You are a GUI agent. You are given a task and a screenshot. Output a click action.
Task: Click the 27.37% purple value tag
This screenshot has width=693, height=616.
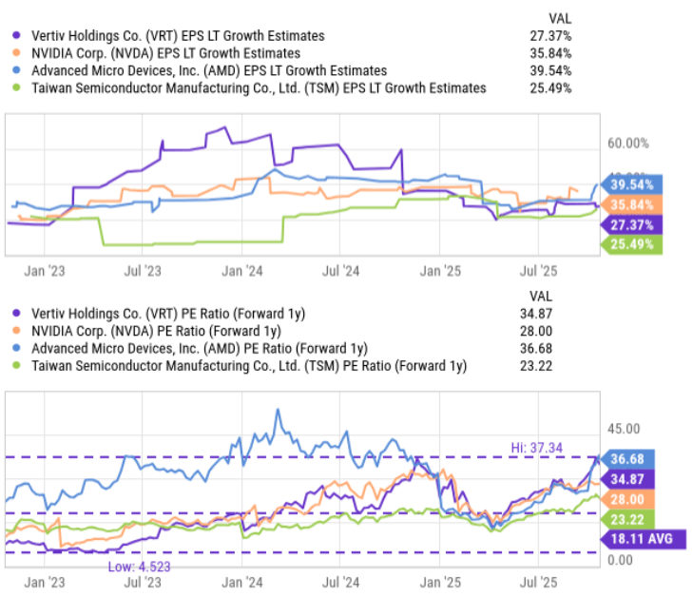(x=632, y=225)
